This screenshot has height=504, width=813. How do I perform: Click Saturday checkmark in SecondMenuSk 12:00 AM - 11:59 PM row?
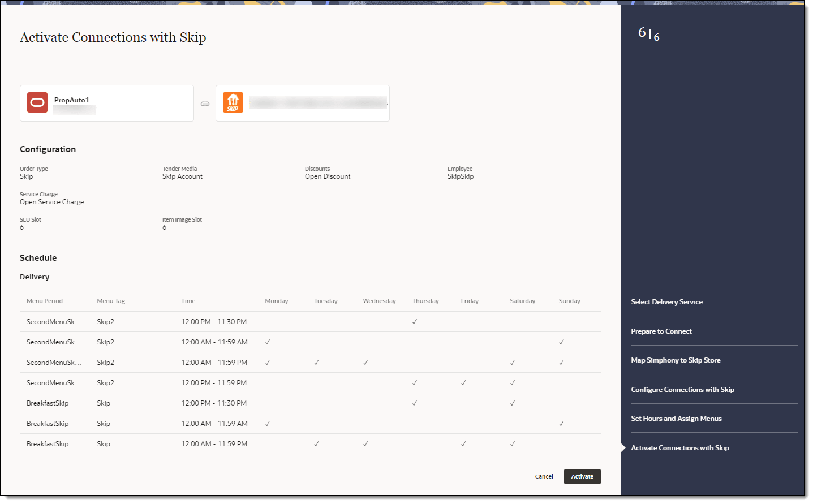pos(513,363)
